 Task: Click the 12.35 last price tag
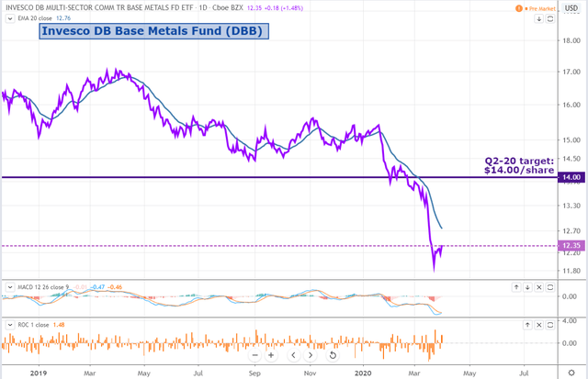click(571, 246)
